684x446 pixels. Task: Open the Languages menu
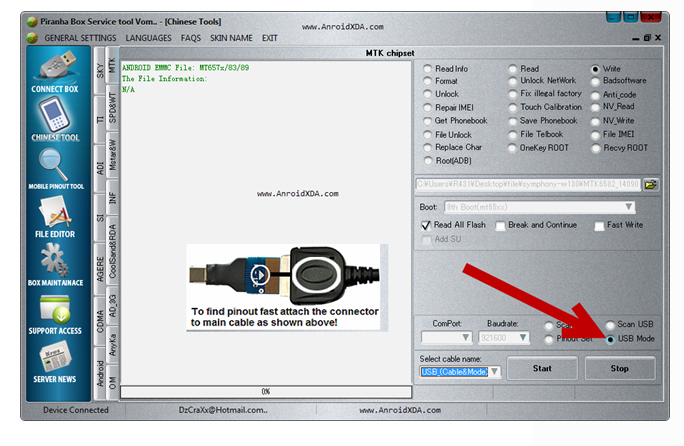(x=148, y=38)
